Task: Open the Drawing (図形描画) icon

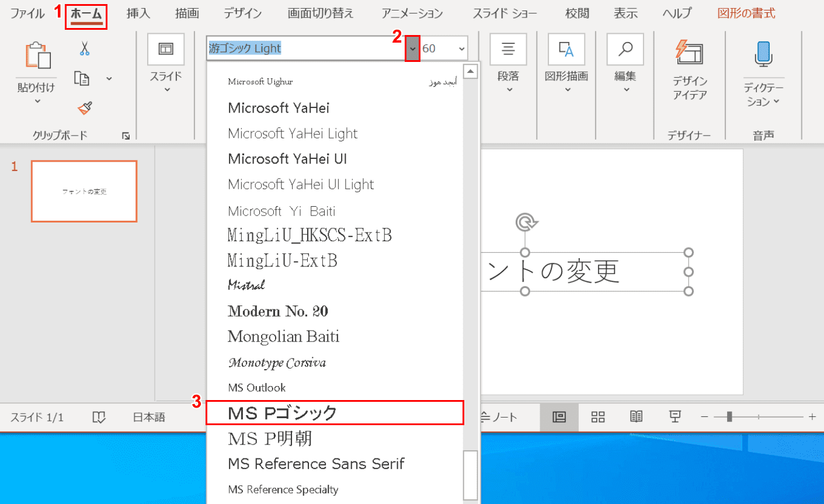Action: (566, 49)
